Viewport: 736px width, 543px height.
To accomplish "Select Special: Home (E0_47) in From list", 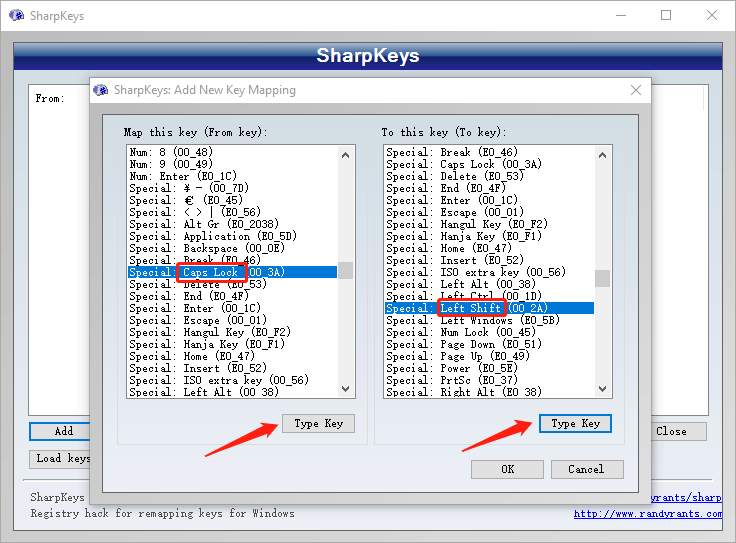I will coord(232,356).
